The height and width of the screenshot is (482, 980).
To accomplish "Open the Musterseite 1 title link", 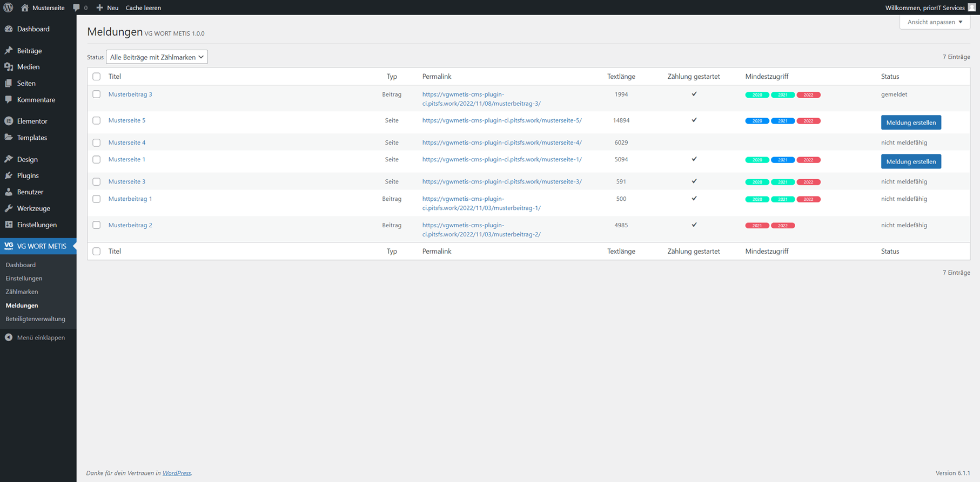I will click(127, 160).
